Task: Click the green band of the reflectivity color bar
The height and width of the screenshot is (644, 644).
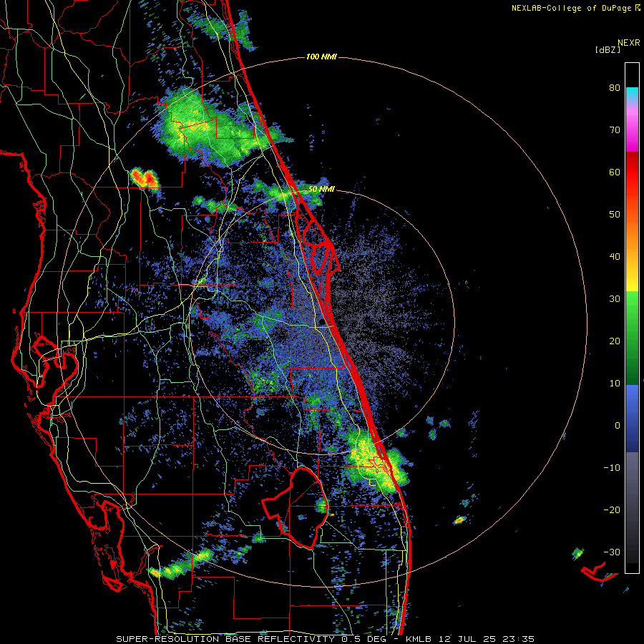Action: [632, 338]
